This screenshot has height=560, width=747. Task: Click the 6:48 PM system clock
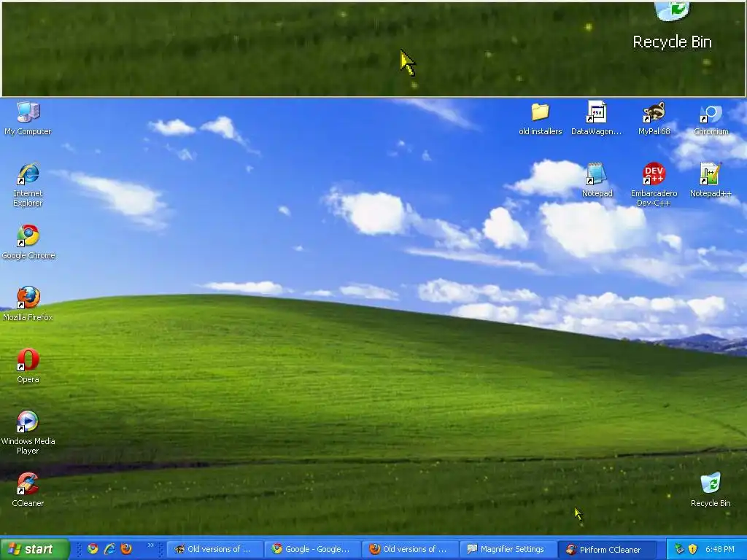720,549
